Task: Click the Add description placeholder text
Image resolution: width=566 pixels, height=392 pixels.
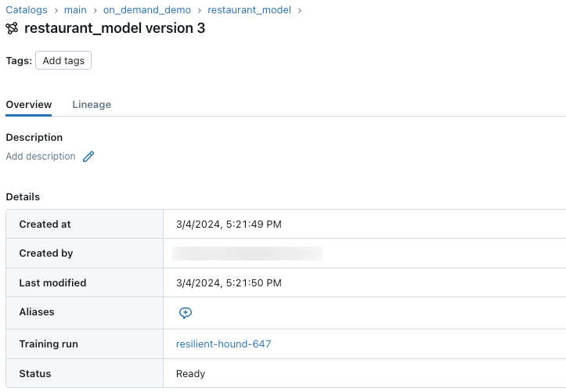Action: pos(41,156)
